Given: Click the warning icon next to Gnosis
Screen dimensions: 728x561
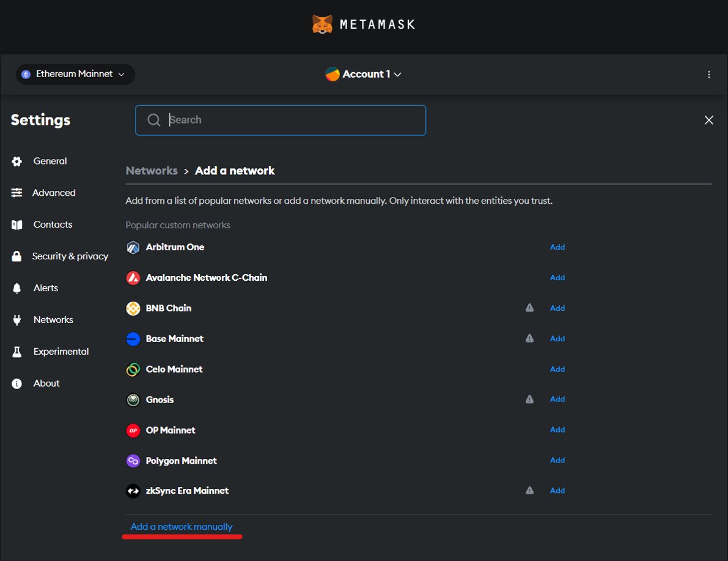Looking at the screenshot, I should click(529, 399).
